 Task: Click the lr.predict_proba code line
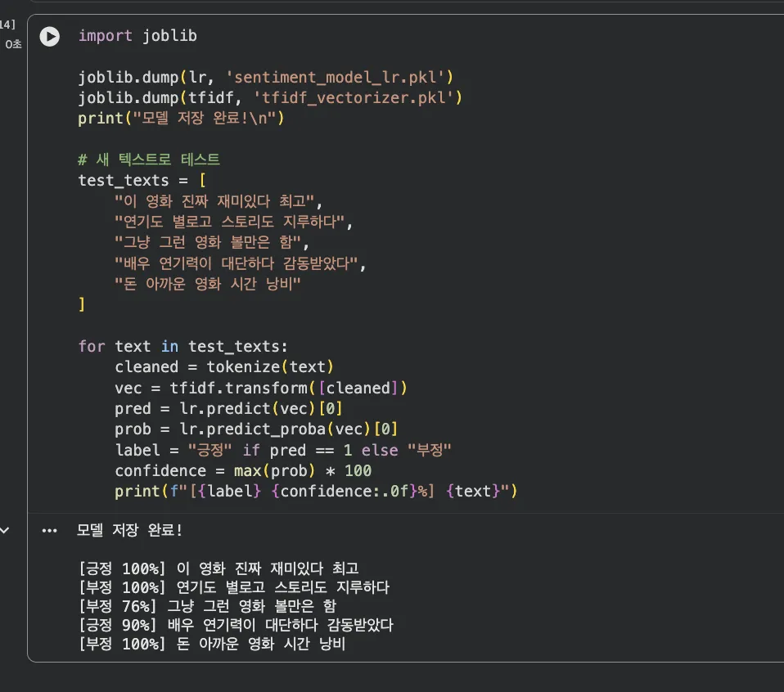(255, 429)
